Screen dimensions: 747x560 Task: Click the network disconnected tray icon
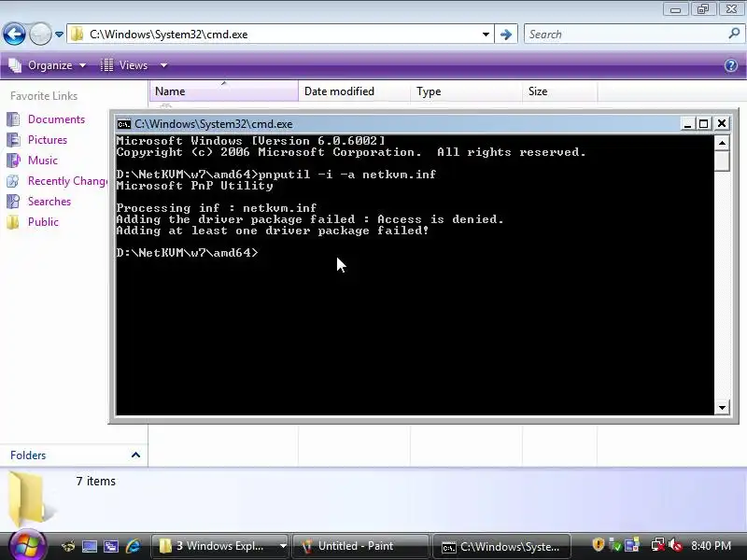[658, 545]
